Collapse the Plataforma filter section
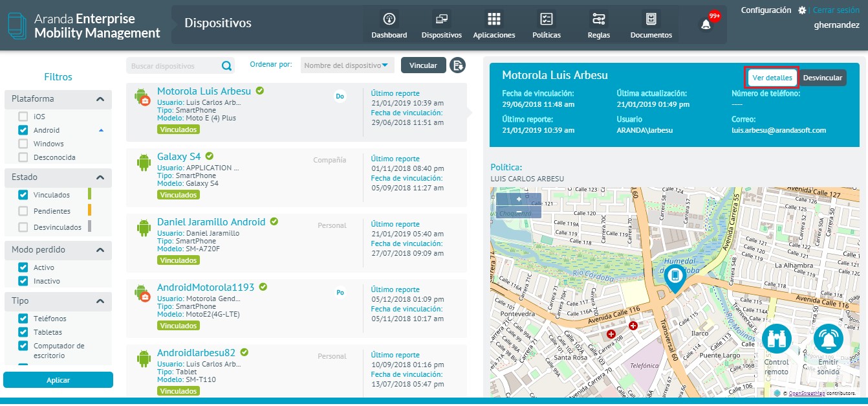Viewport: 868px width, 406px height. pyautogui.click(x=100, y=99)
